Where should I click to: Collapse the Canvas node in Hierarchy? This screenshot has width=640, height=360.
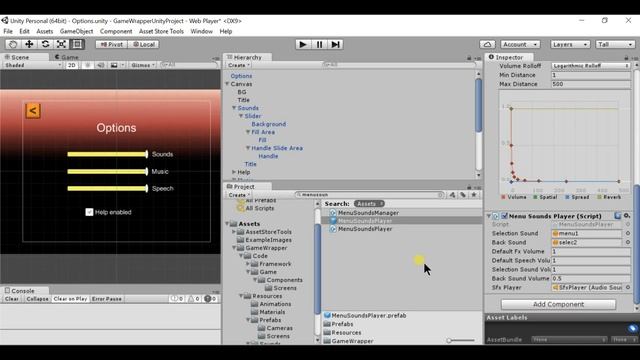[227, 84]
